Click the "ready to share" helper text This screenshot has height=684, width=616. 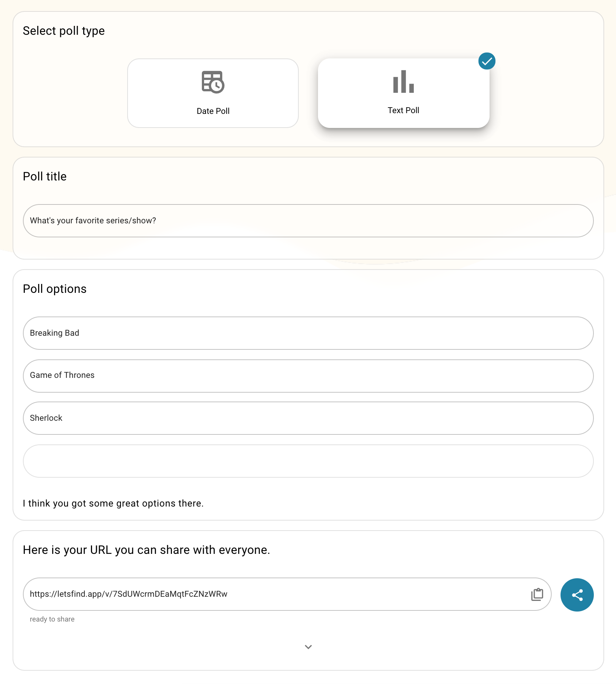pos(52,619)
